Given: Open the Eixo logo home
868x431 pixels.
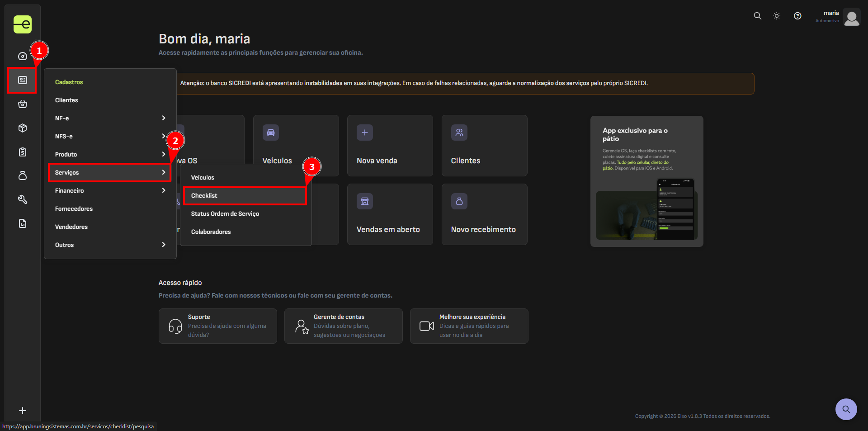Looking at the screenshot, I should click(x=23, y=24).
